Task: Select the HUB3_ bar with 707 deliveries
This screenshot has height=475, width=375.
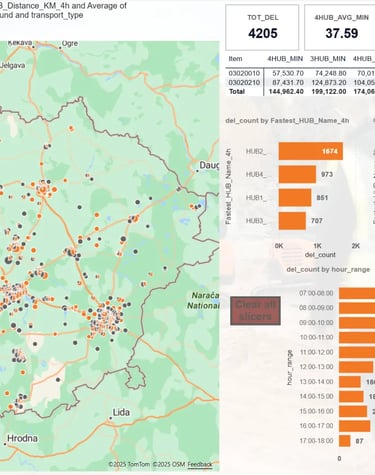Action: [x=292, y=221]
